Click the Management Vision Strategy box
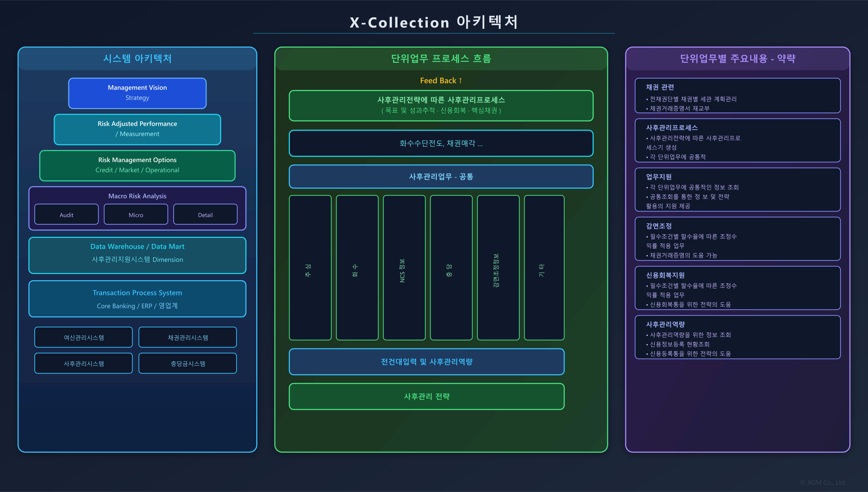This screenshot has width=868, height=492. click(137, 93)
